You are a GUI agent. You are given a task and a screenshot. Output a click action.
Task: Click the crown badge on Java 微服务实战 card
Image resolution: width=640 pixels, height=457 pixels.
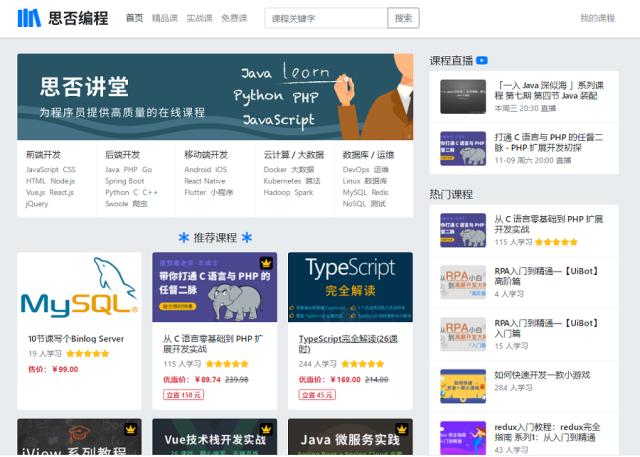click(x=402, y=430)
